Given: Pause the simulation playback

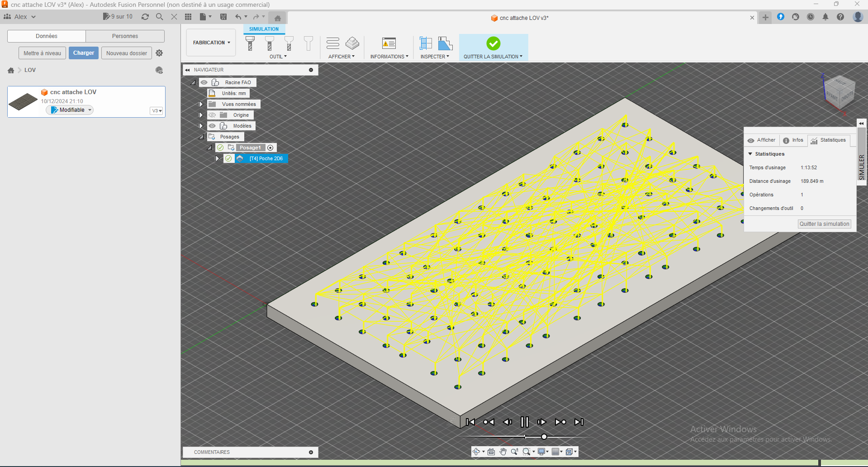Looking at the screenshot, I should (524, 422).
